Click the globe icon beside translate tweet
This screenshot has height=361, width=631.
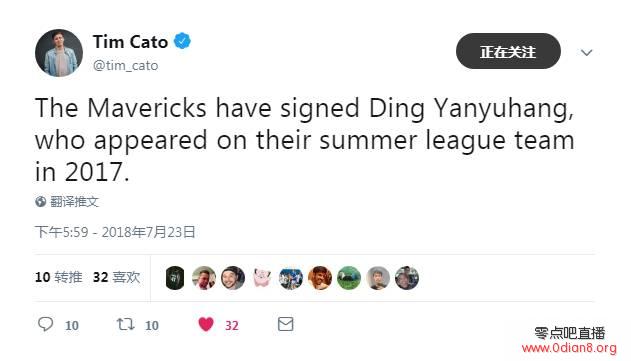point(40,201)
